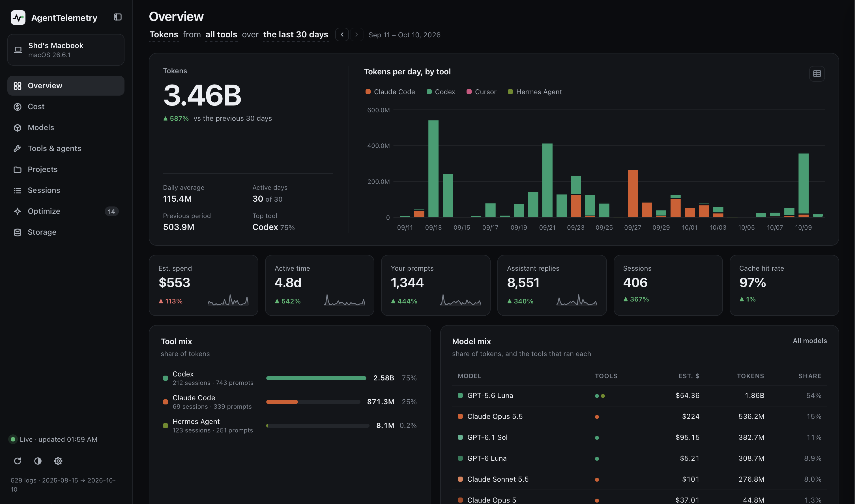Viewport: 855px width, 504px height.
Task: Select the Claude Opus 5.5 model row
Action: click(640, 417)
